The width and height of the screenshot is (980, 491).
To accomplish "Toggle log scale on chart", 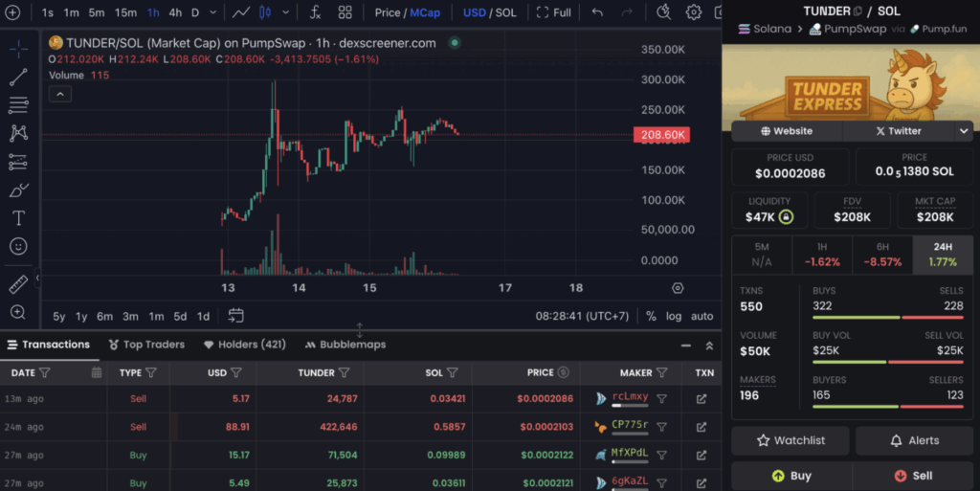I will pyautogui.click(x=674, y=316).
